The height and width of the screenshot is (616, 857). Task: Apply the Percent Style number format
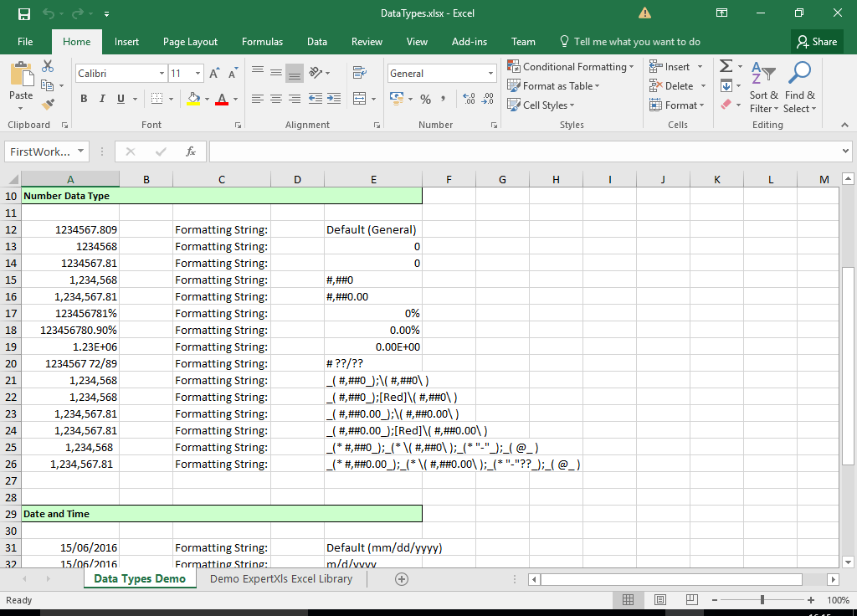(x=424, y=99)
